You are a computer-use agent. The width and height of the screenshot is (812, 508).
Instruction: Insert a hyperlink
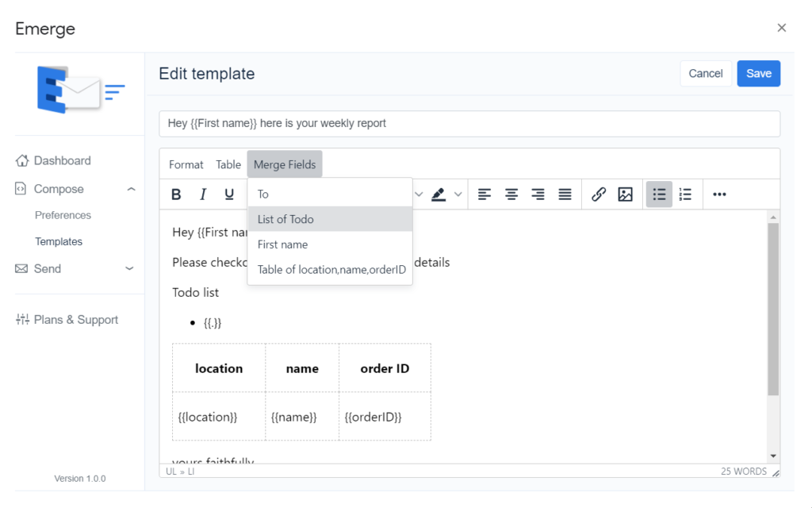click(599, 194)
